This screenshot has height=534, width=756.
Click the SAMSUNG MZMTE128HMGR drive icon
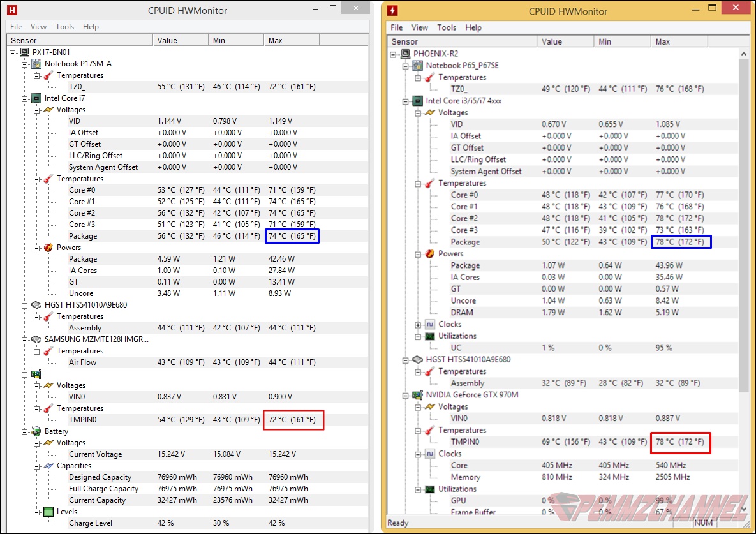[36, 339]
